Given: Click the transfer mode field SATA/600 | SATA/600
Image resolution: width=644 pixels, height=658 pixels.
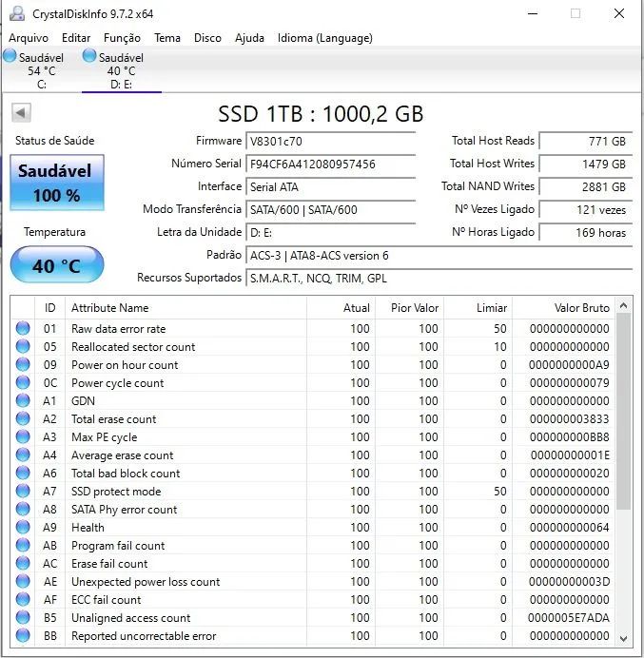Looking at the screenshot, I should point(330,209).
